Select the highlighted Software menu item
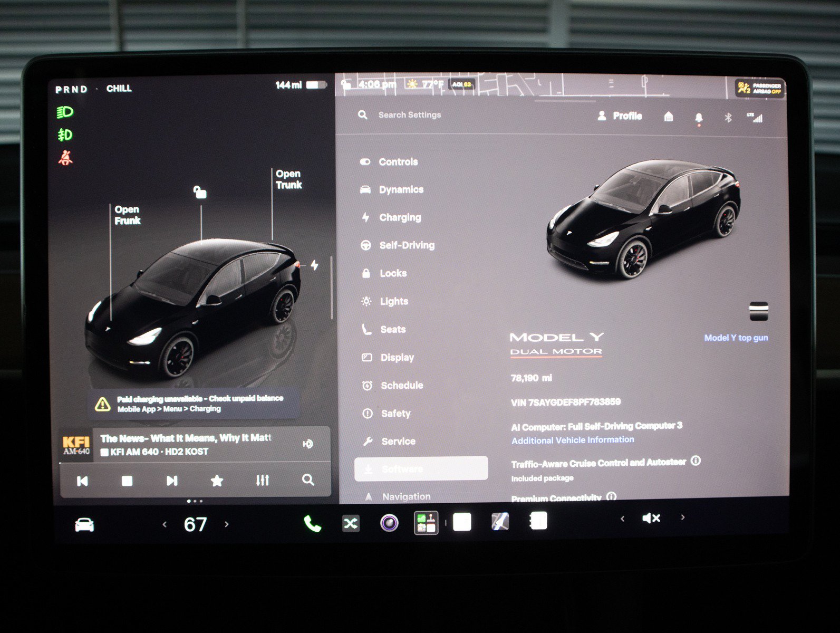840x633 pixels. [x=421, y=469]
